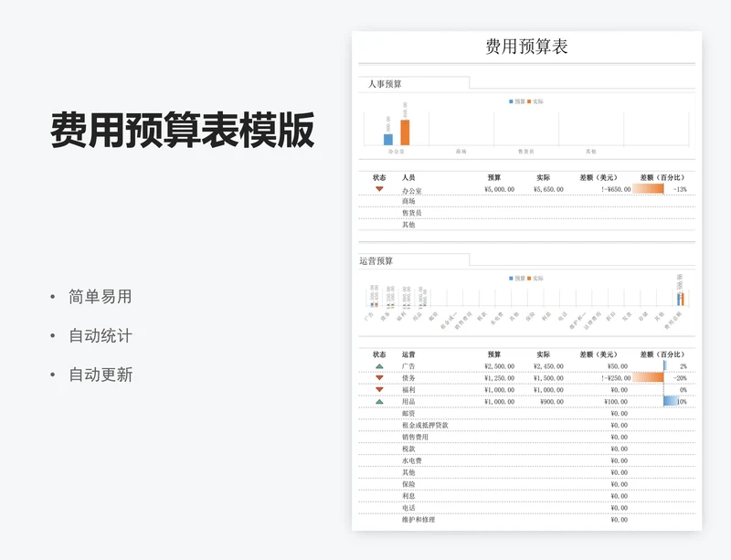
Task: Select the 保险 row label
Action: pos(408,484)
